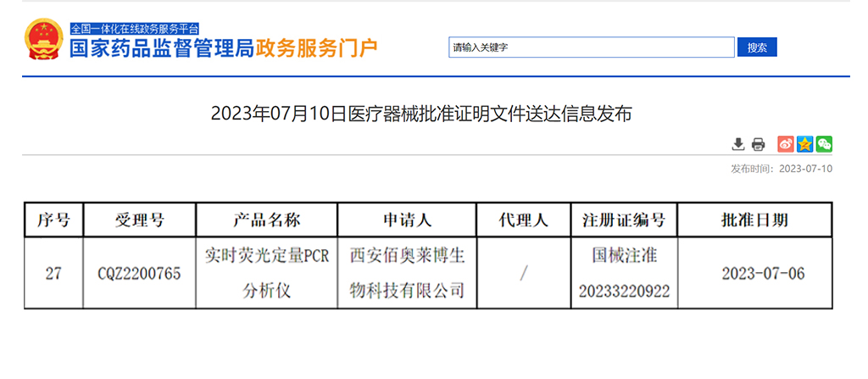Image resolution: width=868 pixels, height=379 pixels.
Task: Click 政务服务门户 orange portal text
Action: 316,47
